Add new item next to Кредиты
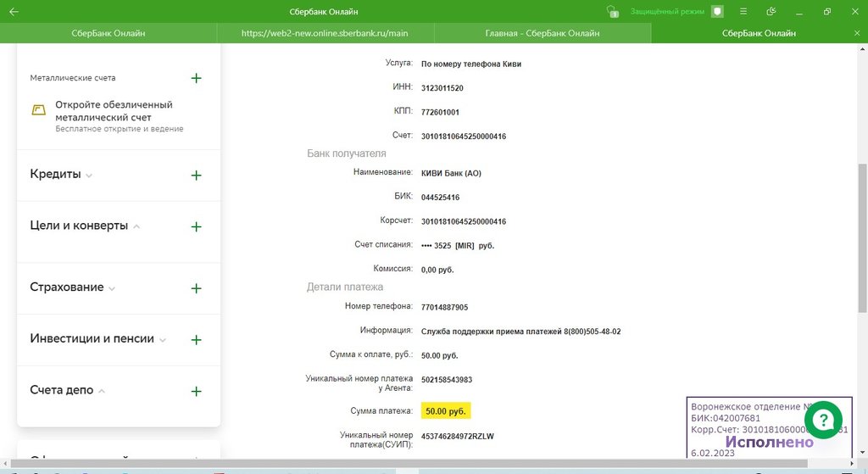The height and width of the screenshot is (474, 868). pos(196,175)
